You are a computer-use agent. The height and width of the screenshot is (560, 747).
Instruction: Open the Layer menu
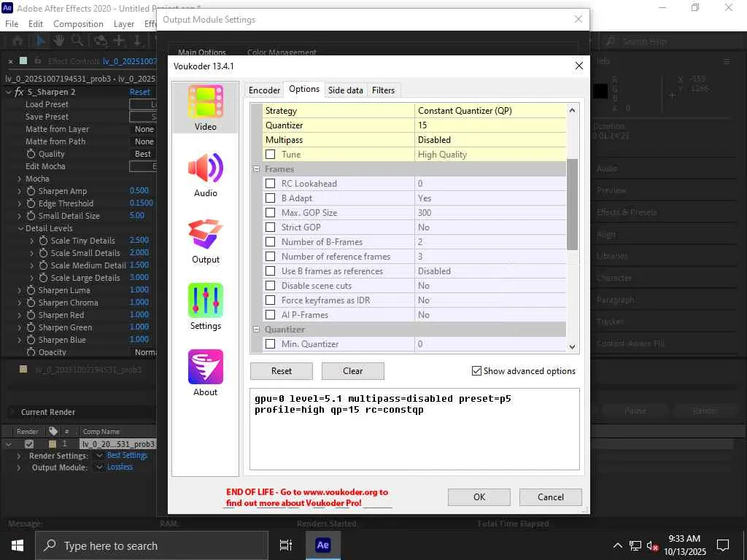(124, 24)
